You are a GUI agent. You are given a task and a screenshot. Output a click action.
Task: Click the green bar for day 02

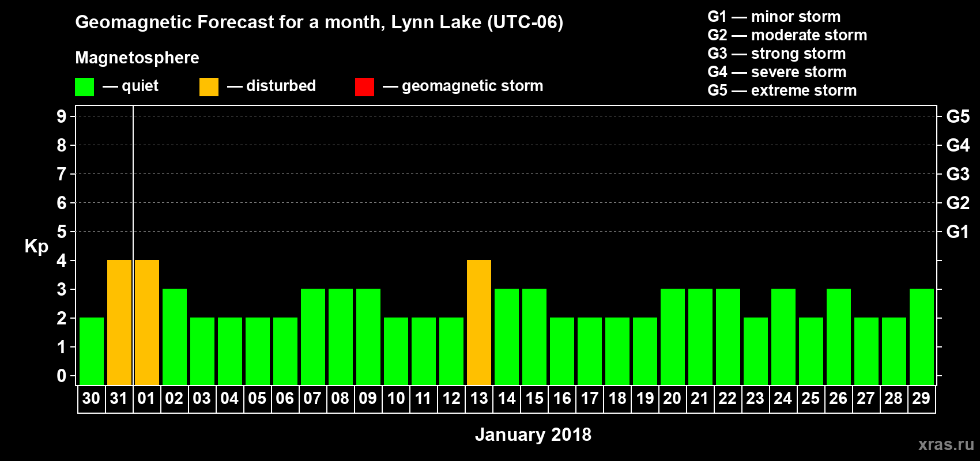coord(175,337)
